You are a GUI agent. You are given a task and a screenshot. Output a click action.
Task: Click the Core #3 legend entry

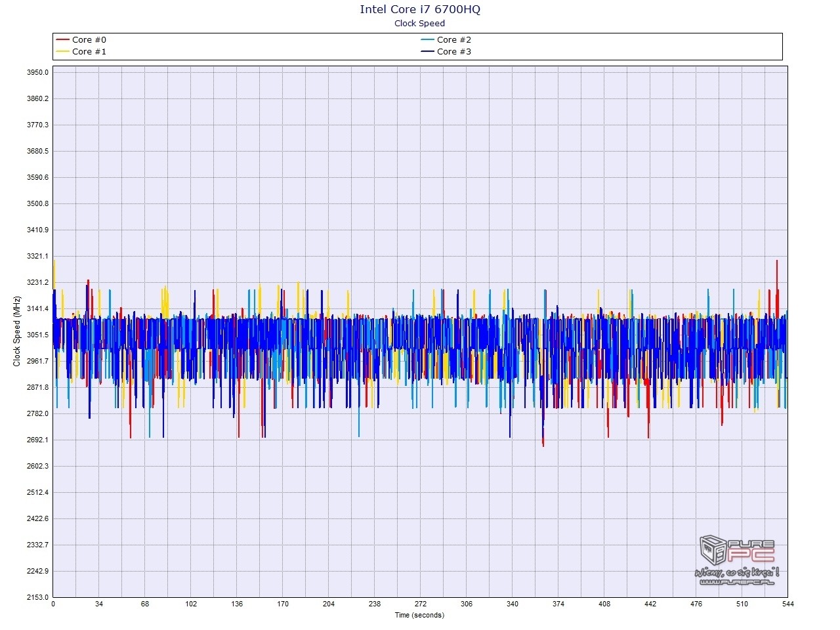pyautogui.click(x=446, y=52)
